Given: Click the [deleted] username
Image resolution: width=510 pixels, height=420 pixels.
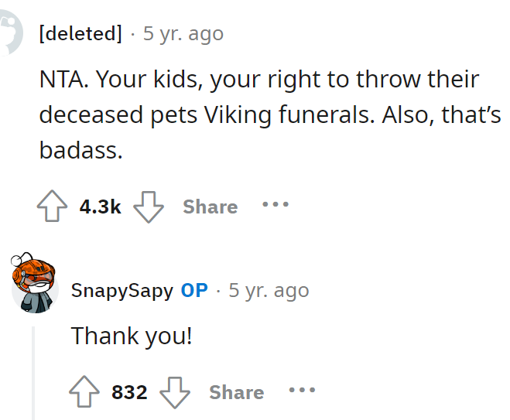Looking at the screenshot, I should [x=80, y=33].
